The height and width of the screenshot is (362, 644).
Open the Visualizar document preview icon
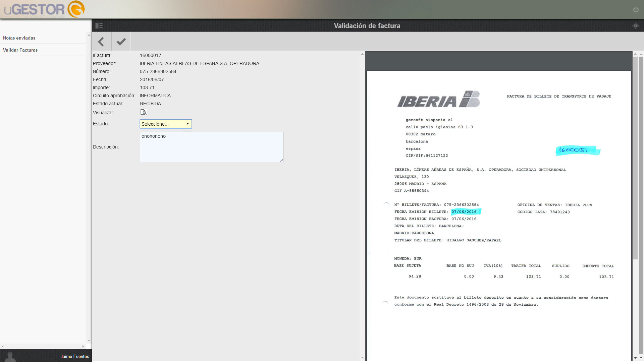144,112
